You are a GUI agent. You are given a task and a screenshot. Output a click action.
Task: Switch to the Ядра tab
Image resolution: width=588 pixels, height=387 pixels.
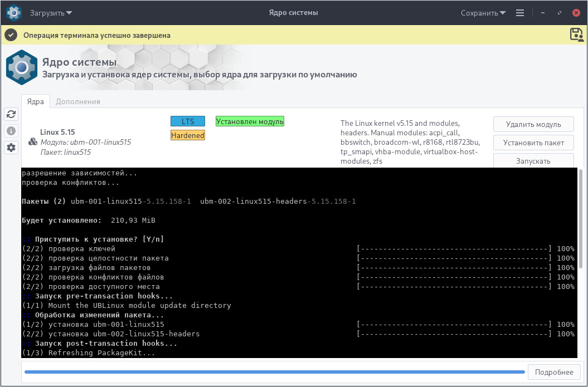35,101
